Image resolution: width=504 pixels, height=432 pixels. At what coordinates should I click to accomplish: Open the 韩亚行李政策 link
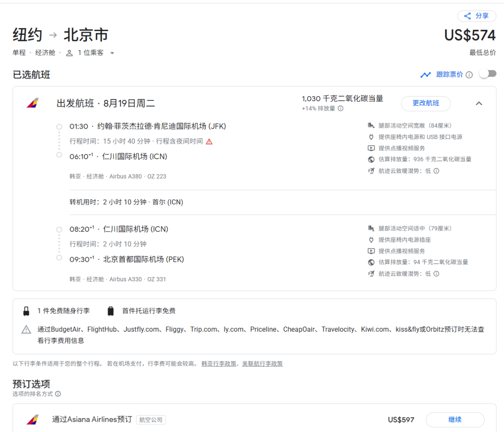tap(220, 364)
